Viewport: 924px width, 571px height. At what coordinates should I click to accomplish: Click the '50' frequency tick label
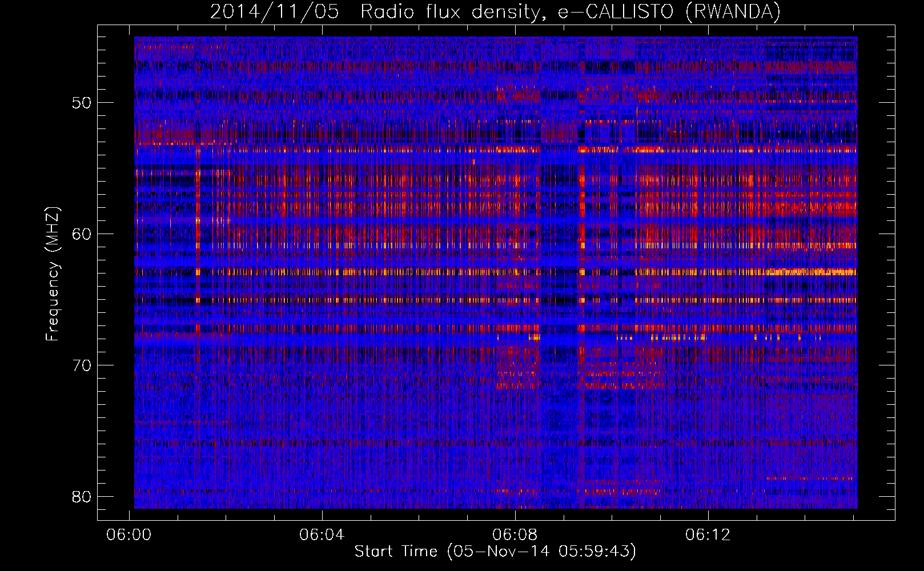[82, 103]
